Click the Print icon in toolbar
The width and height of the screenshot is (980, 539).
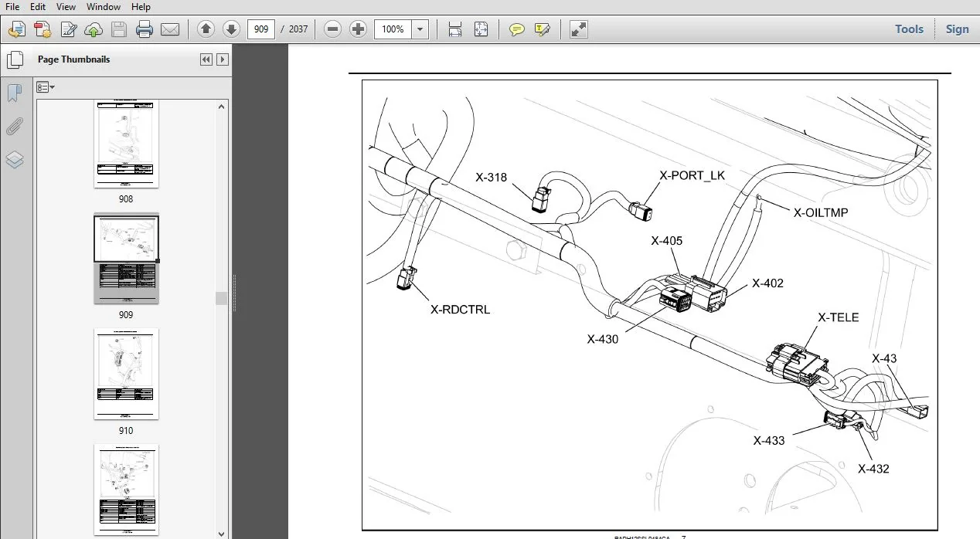click(145, 29)
